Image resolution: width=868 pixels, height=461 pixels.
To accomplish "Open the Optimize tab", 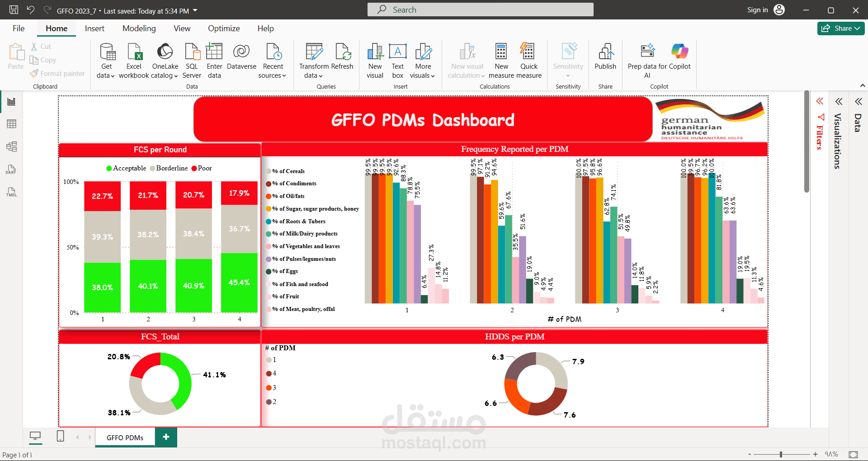I will point(224,28).
